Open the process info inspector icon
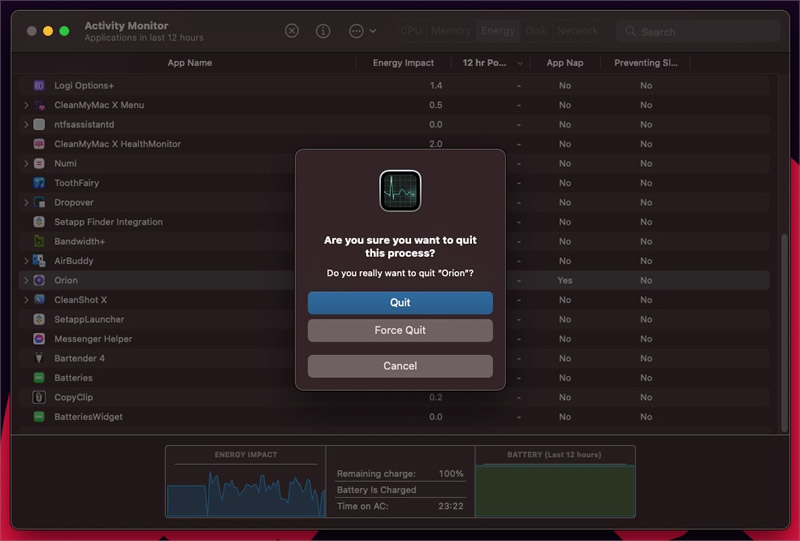This screenshot has width=800, height=541. (323, 31)
